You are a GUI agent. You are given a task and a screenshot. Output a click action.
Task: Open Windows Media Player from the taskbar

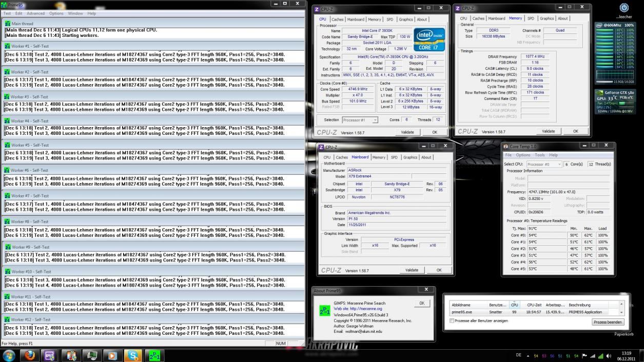coord(113,355)
